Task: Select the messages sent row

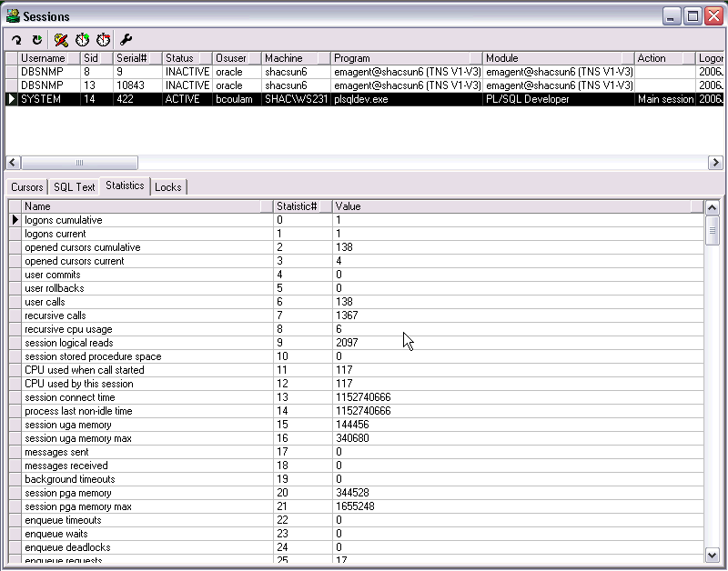Action: point(356,452)
